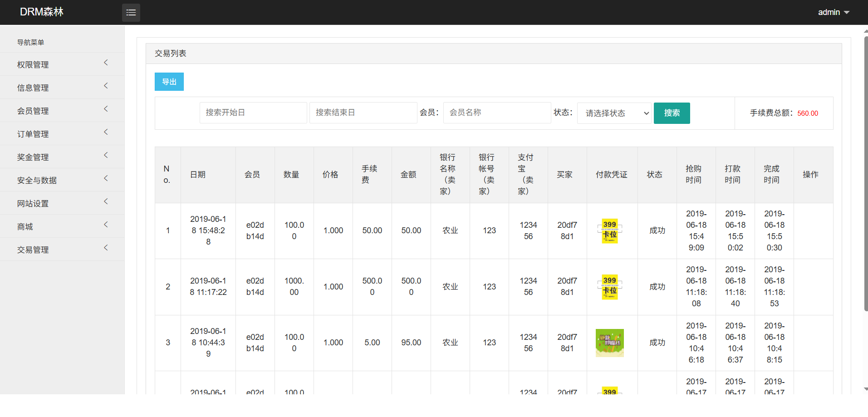
Task: Click the date cell 2019-06-18 15:48:28
Action: pyautogui.click(x=208, y=231)
